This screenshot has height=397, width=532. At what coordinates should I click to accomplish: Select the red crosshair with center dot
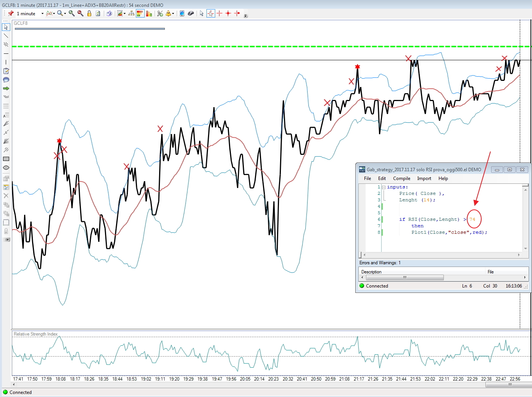228,13
